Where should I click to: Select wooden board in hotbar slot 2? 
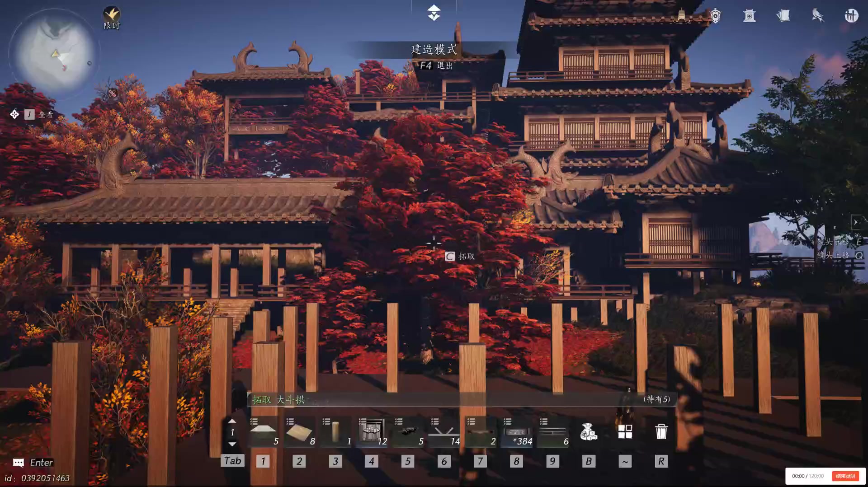[x=300, y=432]
